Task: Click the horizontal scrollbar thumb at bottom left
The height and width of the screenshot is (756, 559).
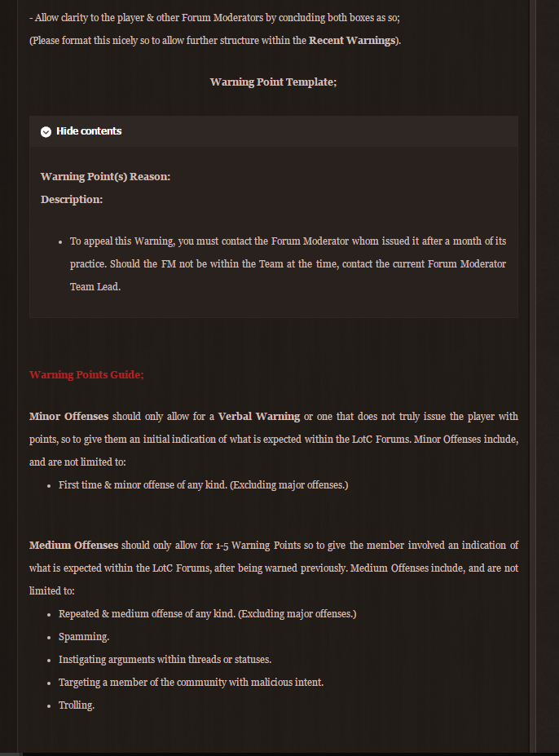Action: click(11, 754)
